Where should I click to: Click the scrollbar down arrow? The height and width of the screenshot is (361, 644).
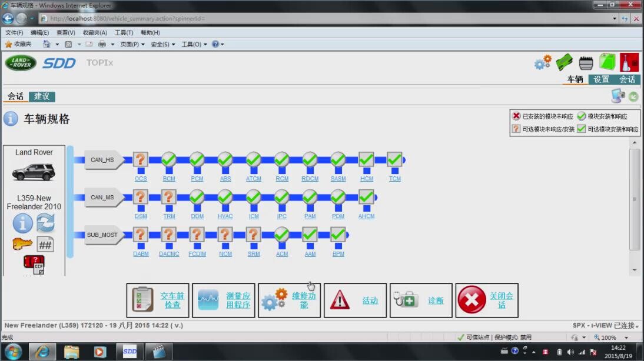635,270
